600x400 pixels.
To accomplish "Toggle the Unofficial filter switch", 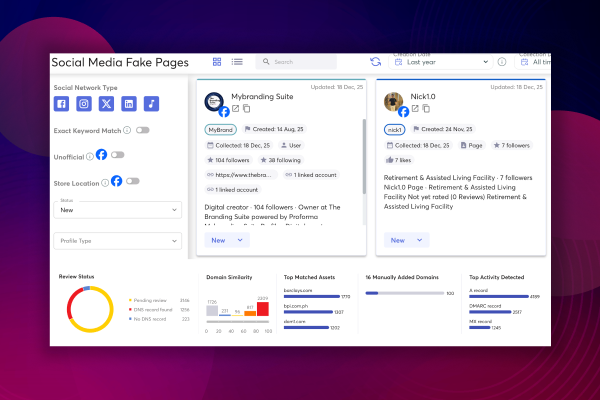I will pos(117,155).
